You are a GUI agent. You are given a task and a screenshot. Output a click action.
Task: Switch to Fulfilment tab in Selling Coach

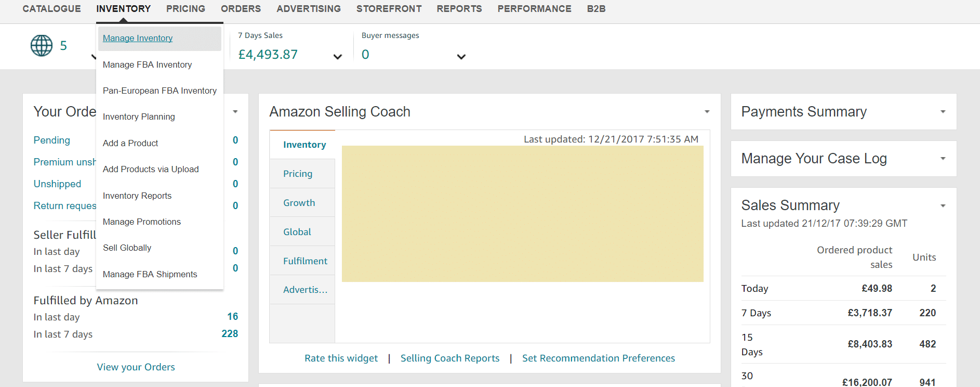pyautogui.click(x=302, y=261)
